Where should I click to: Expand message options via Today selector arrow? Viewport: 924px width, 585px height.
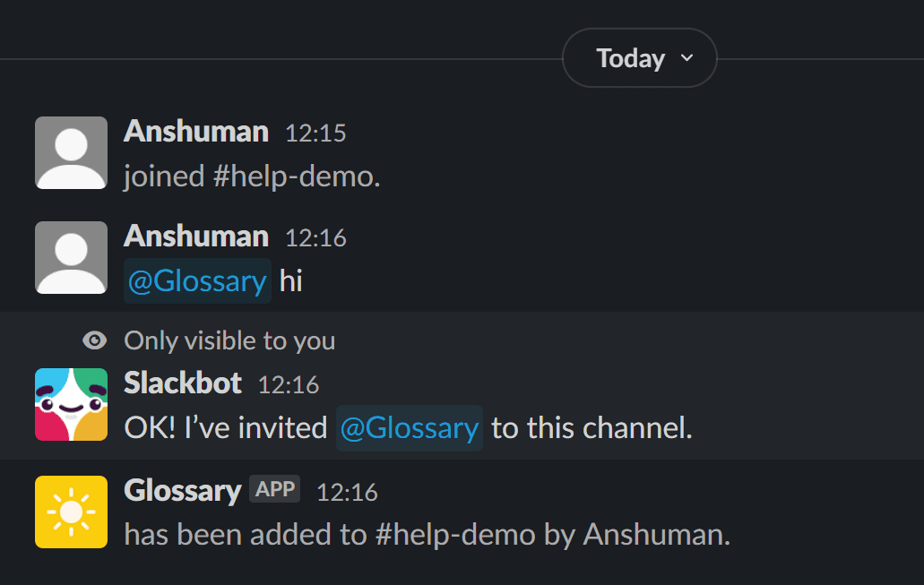click(687, 57)
